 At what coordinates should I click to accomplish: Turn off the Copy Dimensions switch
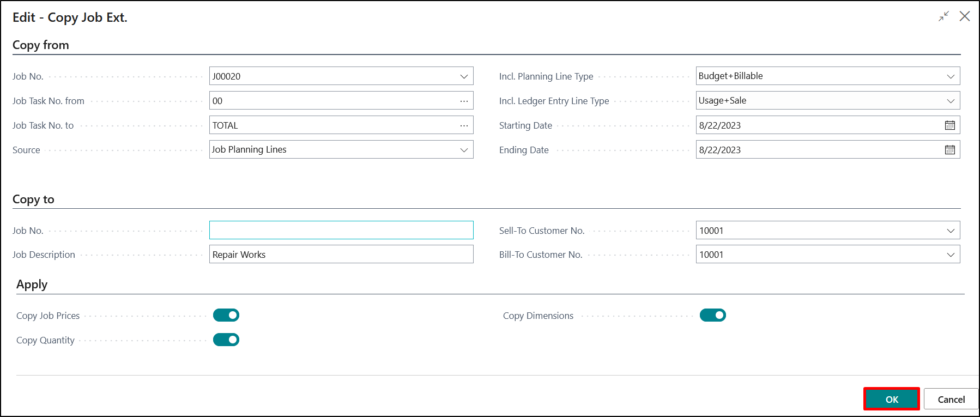pos(712,315)
